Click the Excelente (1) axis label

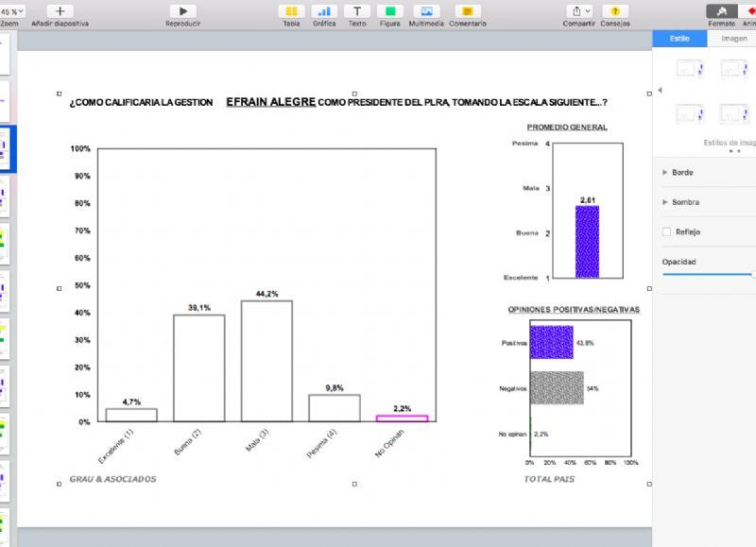(115, 446)
